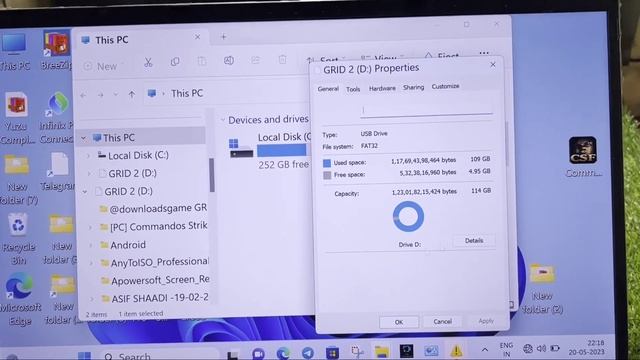Click the Details button under Drive D
Screen dimensions: 640x360
tap(474, 241)
